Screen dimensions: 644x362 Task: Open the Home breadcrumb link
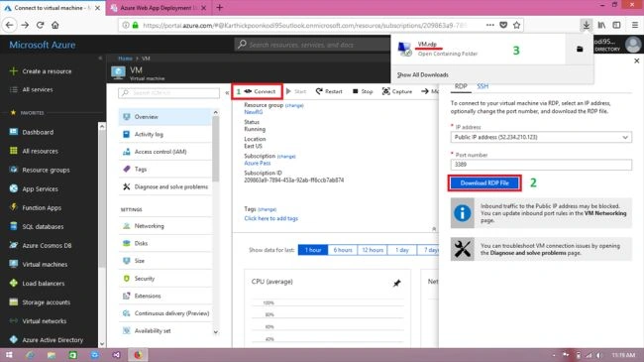point(125,59)
